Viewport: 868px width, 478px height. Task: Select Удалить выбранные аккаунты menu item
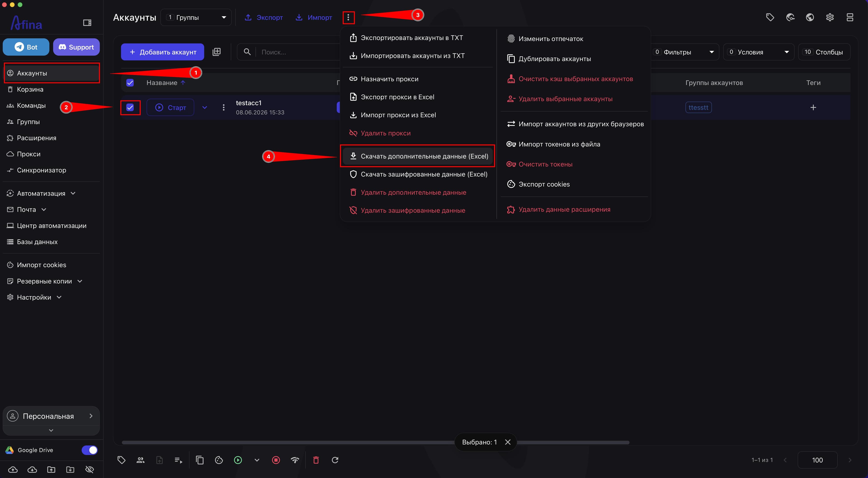tap(574, 99)
